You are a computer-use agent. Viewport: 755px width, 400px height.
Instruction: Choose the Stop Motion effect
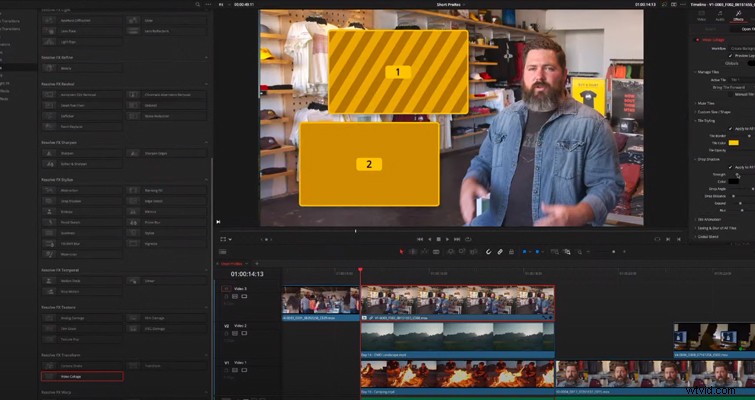tap(82, 291)
